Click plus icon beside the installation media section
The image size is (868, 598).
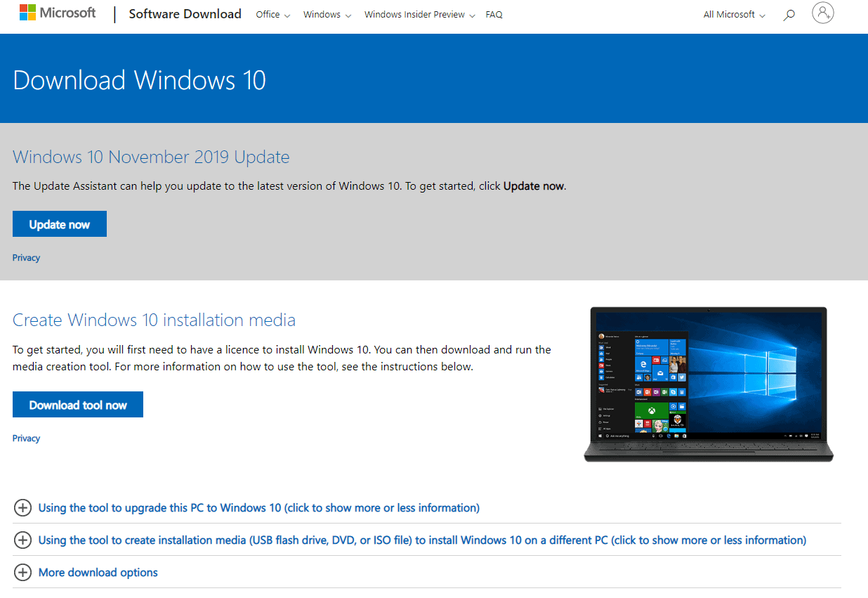tap(22, 540)
